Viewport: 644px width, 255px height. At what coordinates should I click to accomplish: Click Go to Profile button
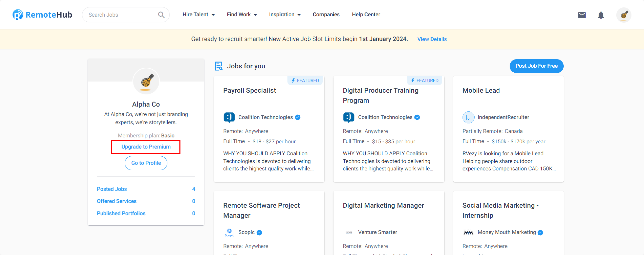point(146,163)
